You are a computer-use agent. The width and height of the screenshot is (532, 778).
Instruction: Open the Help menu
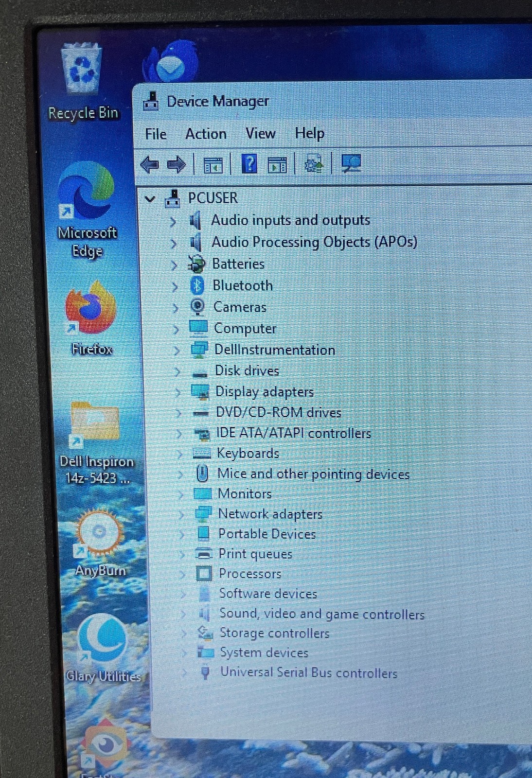309,133
